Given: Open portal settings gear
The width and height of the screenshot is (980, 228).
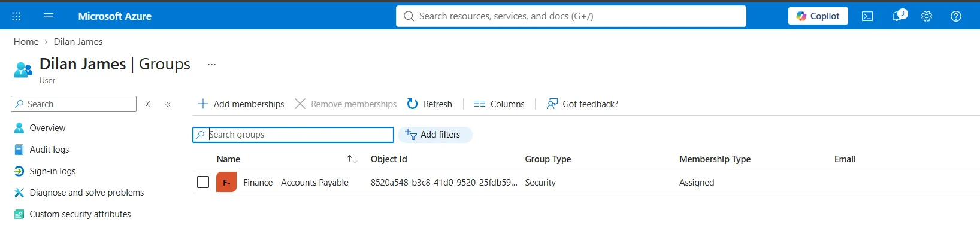Looking at the screenshot, I should (927, 16).
